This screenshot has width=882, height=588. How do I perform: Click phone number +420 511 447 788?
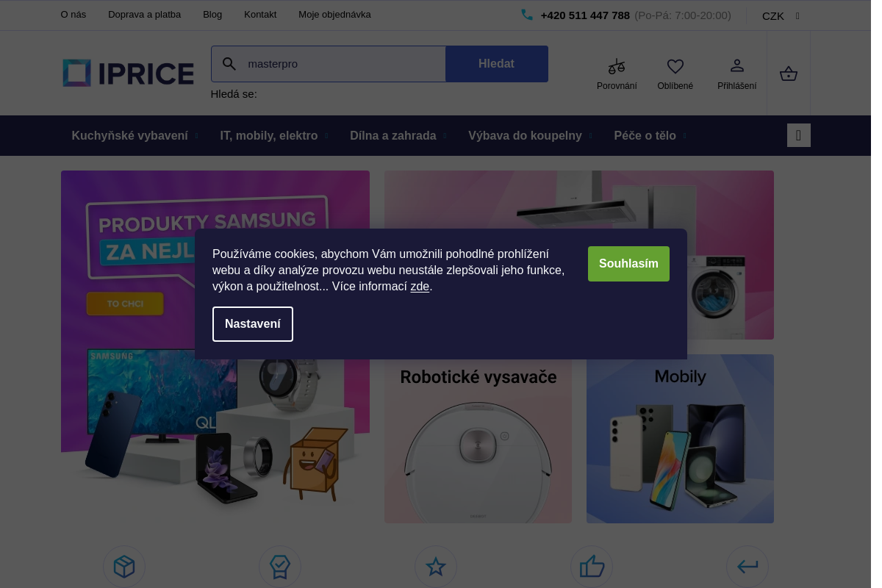pyautogui.click(x=585, y=15)
